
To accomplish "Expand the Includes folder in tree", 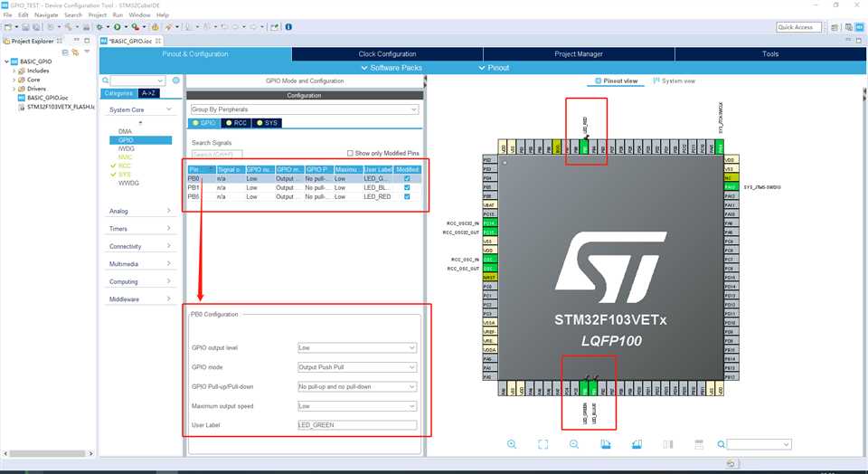I will (14, 71).
